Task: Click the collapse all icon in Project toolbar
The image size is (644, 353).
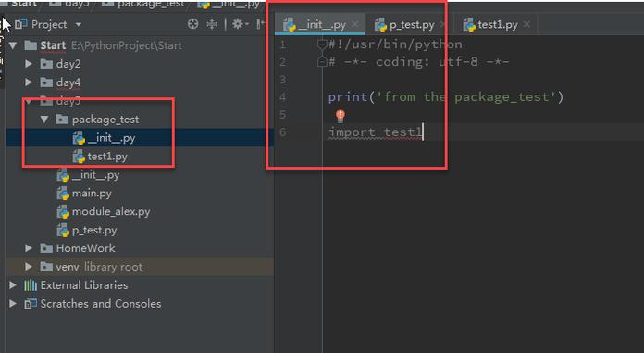Action: pyautogui.click(x=212, y=24)
